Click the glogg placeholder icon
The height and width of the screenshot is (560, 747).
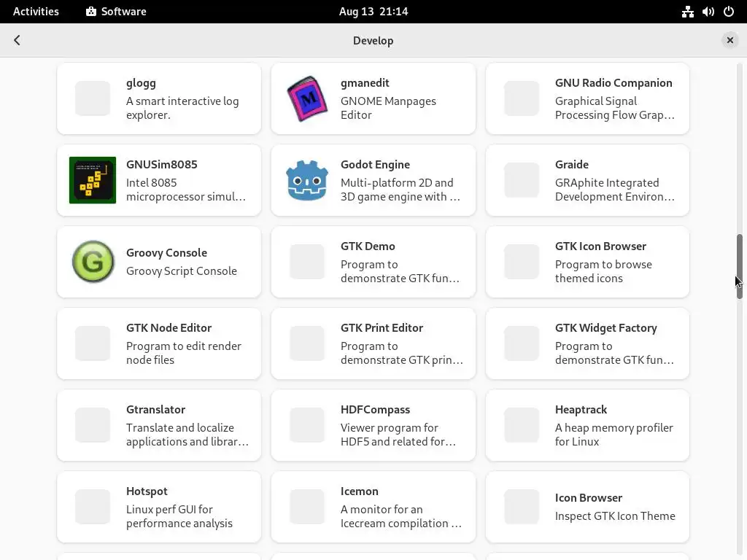(93, 98)
